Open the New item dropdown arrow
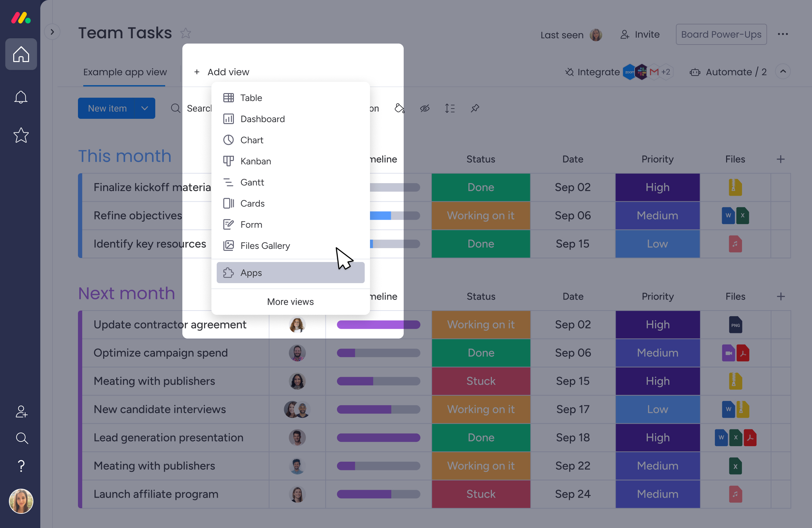This screenshot has width=812, height=528. (145, 108)
